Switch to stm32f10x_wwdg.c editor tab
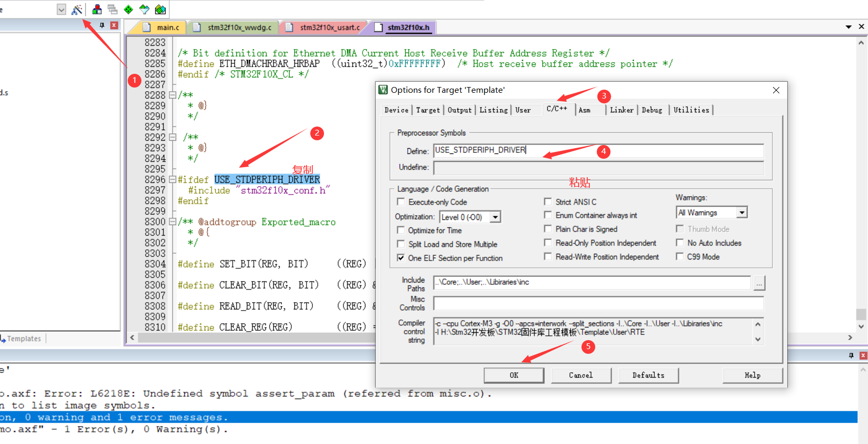 [x=233, y=27]
